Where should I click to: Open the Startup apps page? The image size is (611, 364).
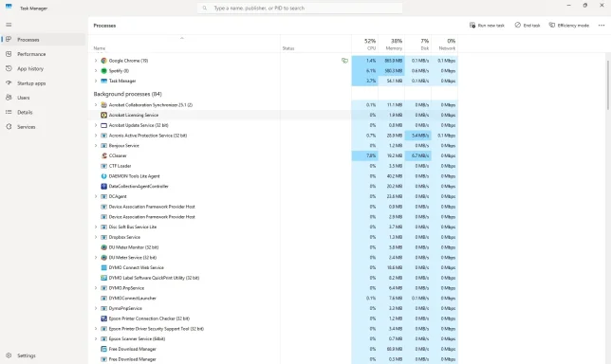click(x=43, y=83)
